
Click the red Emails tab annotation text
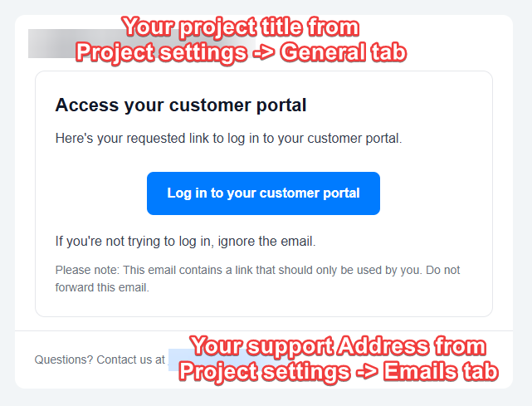[441, 370]
